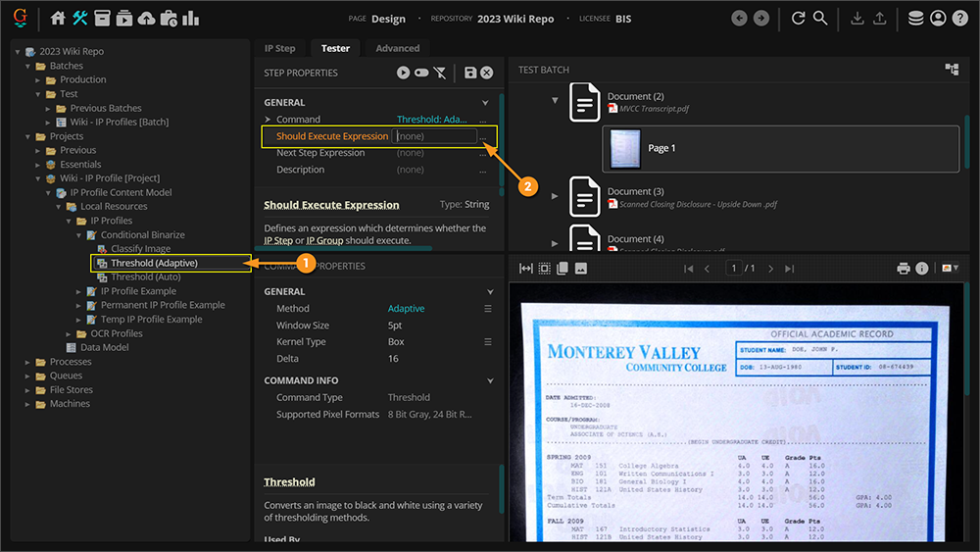The image size is (980, 552).
Task: Refresh the page with reload icon
Action: pyautogui.click(x=798, y=18)
